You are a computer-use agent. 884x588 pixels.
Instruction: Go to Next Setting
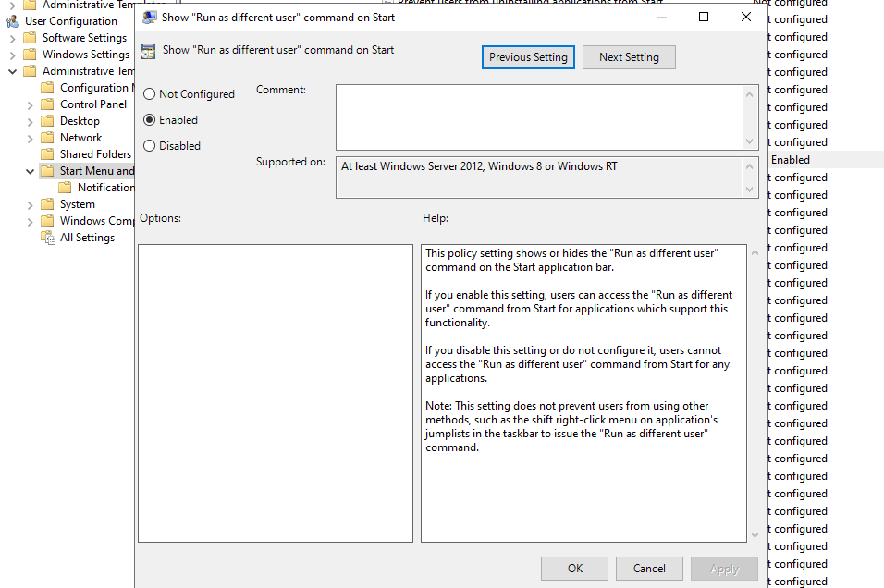click(x=629, y=57)
